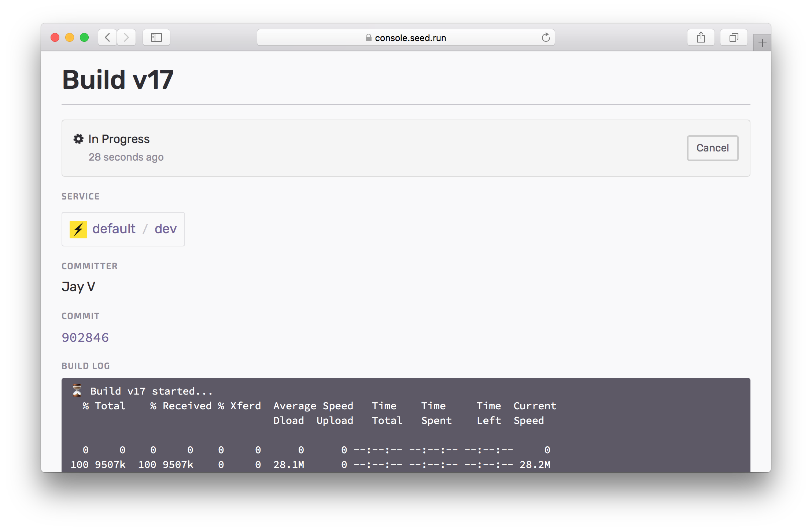The image size is (812, 531).
Task: Click the yellow lightning service icon
Action: 78,229
